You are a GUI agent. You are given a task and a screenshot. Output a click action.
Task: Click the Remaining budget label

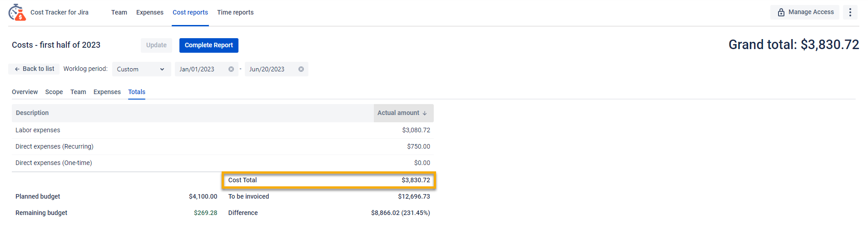[x=41, y=213]
